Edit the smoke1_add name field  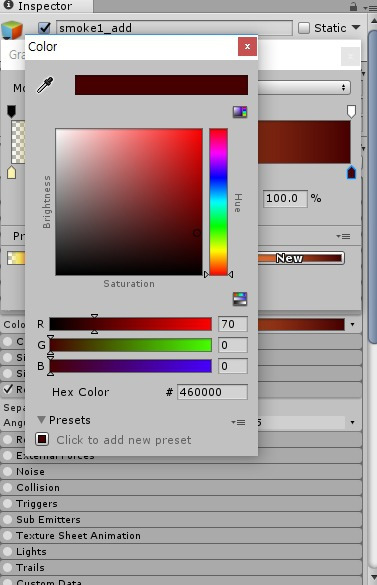pos(174,28)
